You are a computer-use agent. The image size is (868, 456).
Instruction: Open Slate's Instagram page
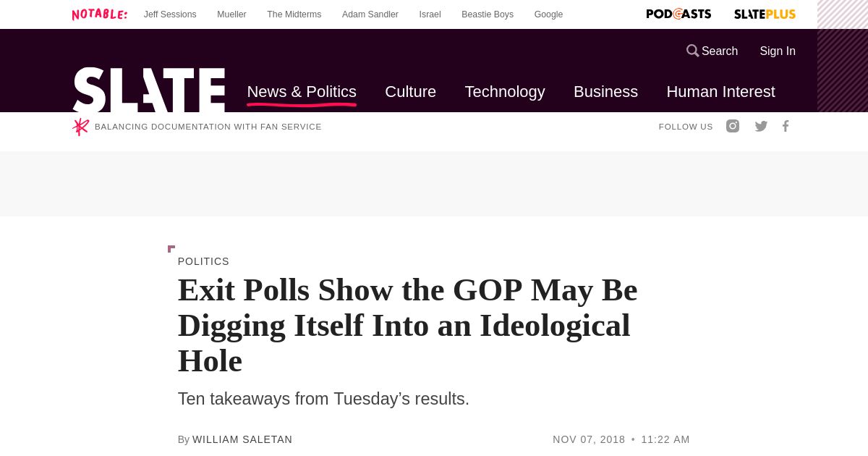tap(733, 126)
